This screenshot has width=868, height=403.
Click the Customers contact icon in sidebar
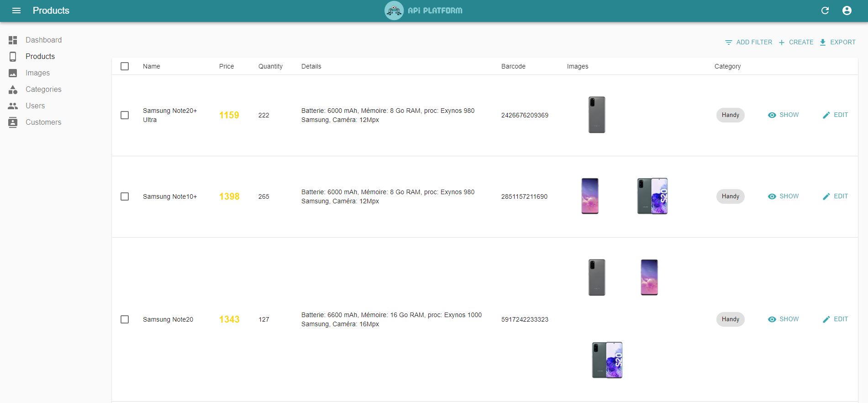(13, 122)
